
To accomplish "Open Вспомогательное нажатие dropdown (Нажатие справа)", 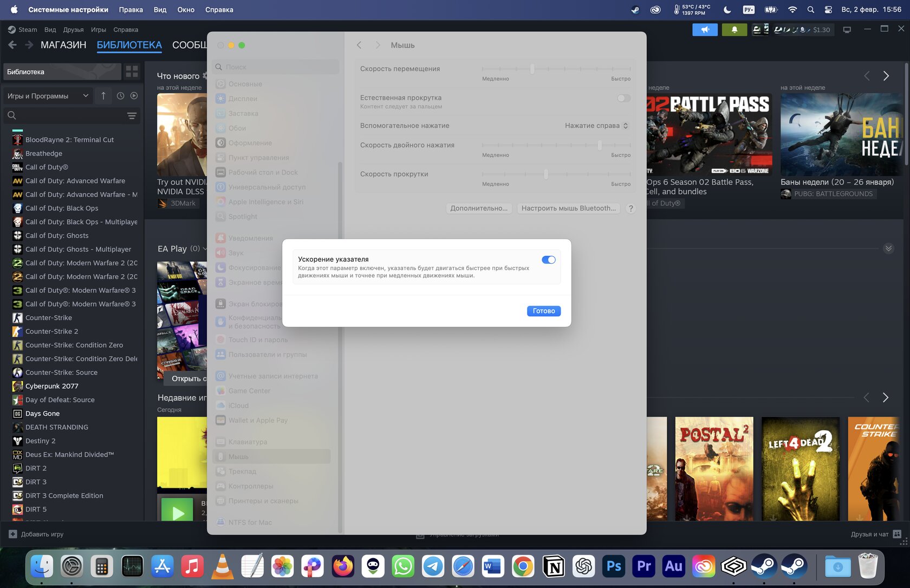I will (x=596, y=126).
